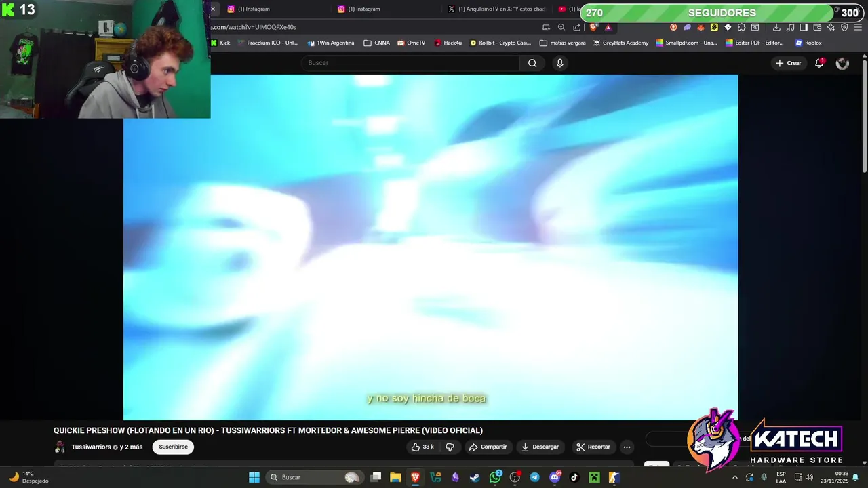Open OmeTV bookmark
This screenshot has width=868, height=488.
point(412,43)
